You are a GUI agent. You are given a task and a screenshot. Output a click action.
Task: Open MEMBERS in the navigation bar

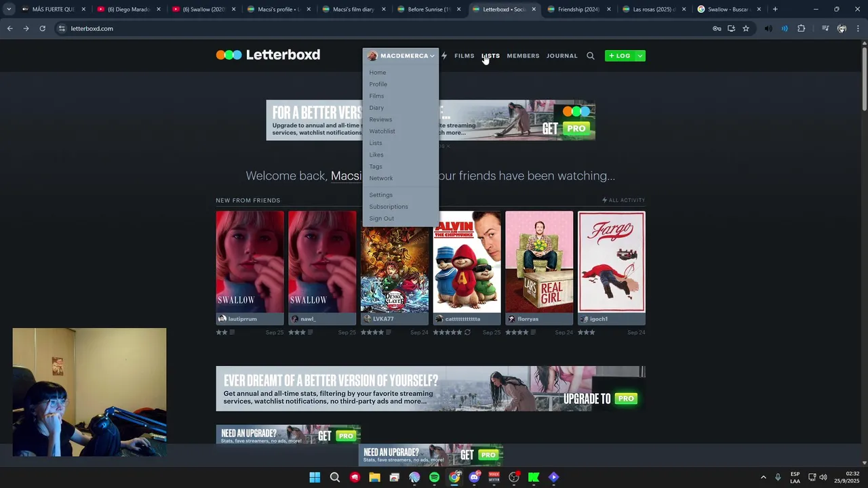(523, 56)
